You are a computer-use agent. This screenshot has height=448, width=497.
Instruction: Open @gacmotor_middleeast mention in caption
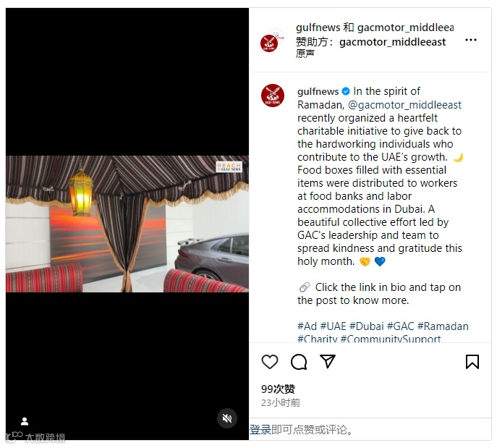pos(405,105)
